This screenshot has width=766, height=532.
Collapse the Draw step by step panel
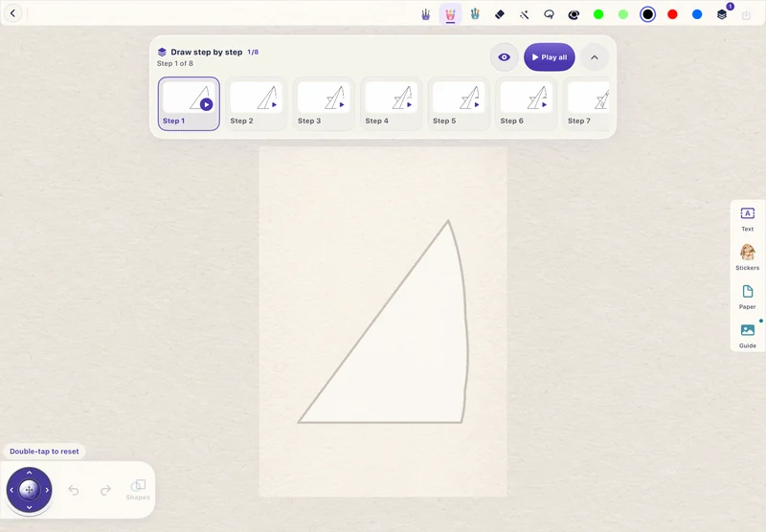(594, 57)
